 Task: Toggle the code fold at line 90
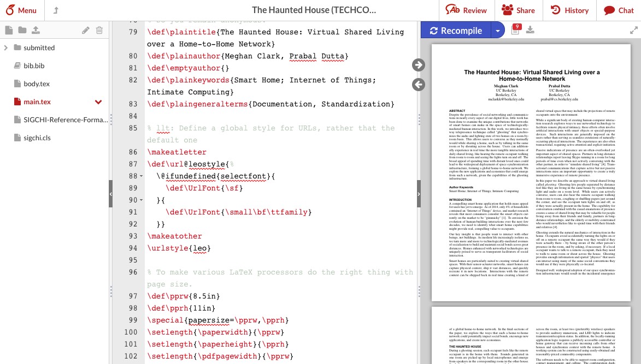pyautogui.click(x=140, y=200)
